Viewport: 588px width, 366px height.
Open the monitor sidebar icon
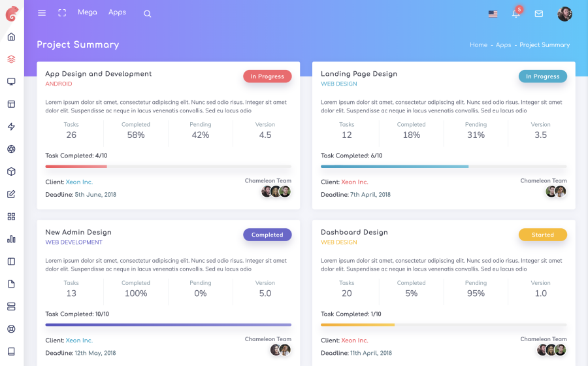(x=11, y=82)
